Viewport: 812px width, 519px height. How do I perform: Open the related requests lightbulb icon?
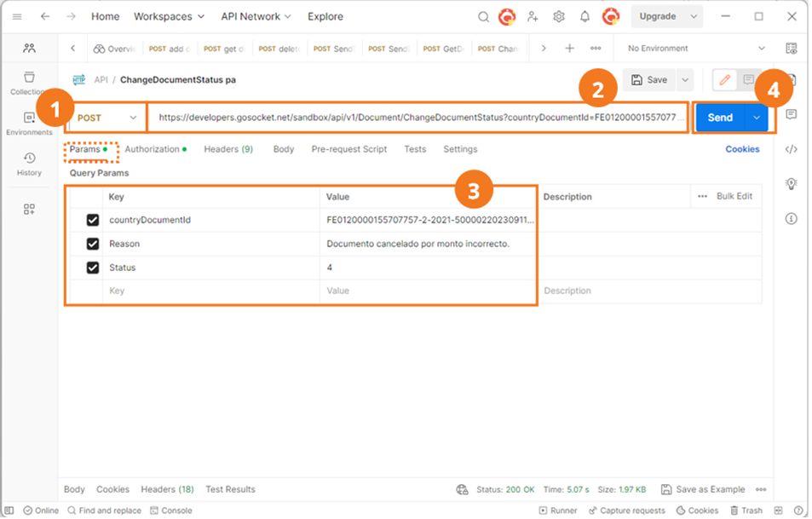pyautogui.click(x=792, y=183)
